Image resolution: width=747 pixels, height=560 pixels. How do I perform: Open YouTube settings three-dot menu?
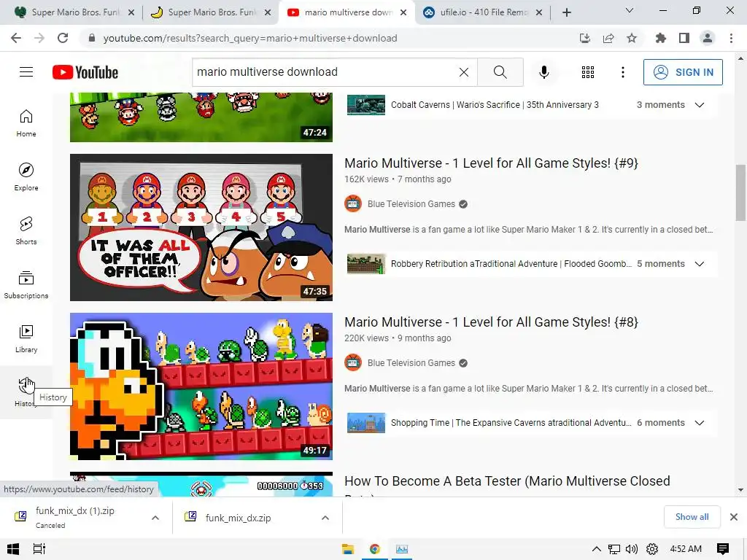click(x=623, y=72)
